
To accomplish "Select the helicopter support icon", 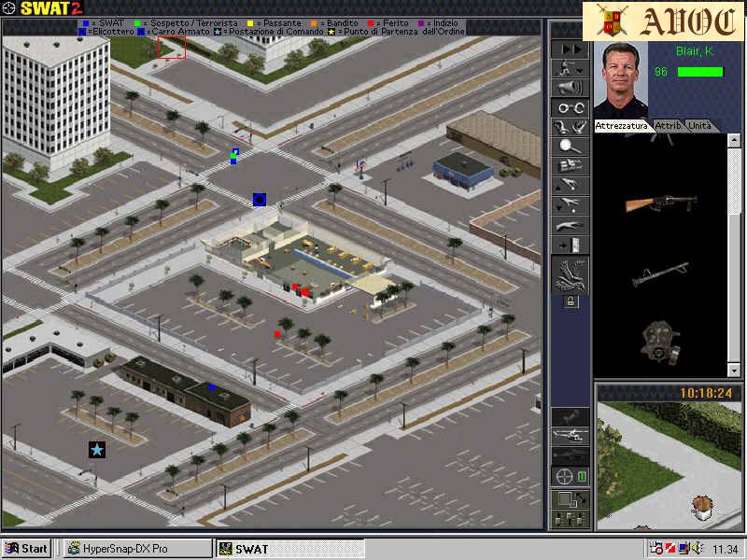I will click(x=570, y=435).
